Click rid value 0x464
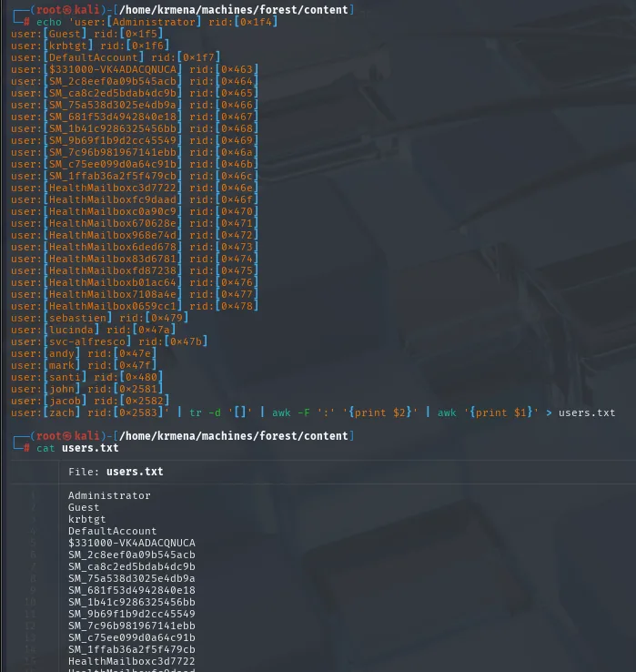This screenshot has width=636, height=672. click(x=237, y=81)
